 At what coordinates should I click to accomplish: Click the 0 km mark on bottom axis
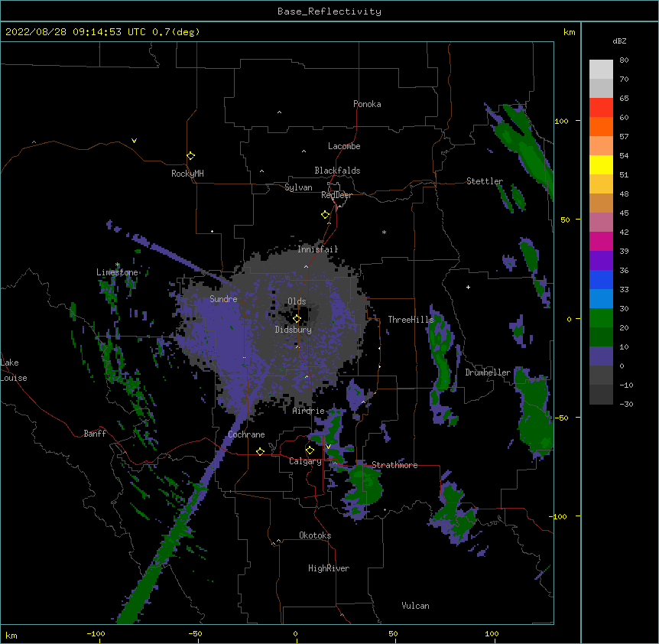click(x=295, y=633)
